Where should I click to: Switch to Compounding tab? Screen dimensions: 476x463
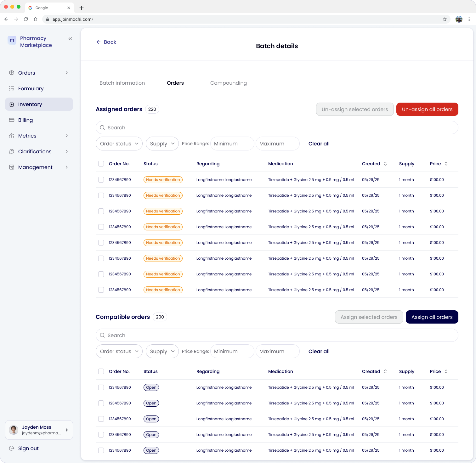[x=229, y=83]
